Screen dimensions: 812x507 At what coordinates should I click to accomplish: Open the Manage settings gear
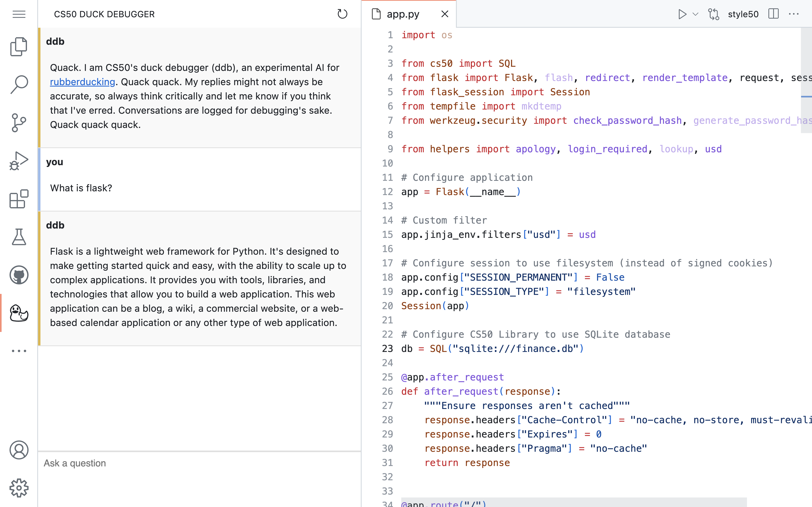tap(19, 488)
